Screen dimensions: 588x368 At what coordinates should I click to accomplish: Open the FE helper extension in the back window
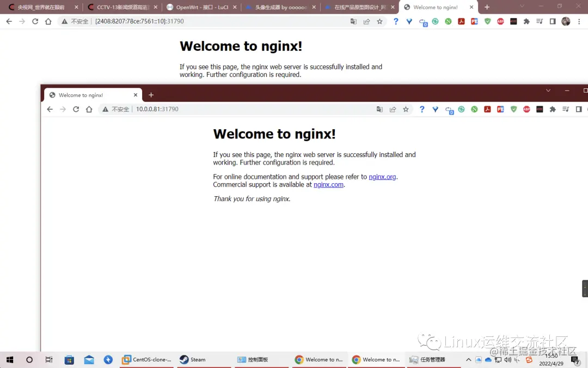474,21
